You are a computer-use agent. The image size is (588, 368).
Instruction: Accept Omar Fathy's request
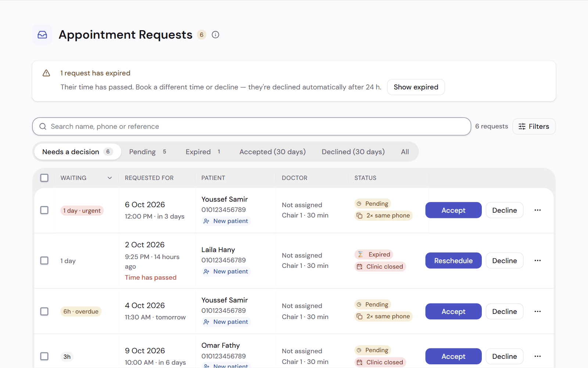(x=453, y=356)
